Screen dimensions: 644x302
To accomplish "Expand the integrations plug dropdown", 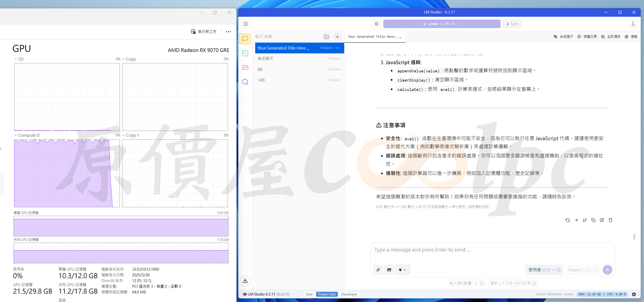I will [x=402, y=270].
